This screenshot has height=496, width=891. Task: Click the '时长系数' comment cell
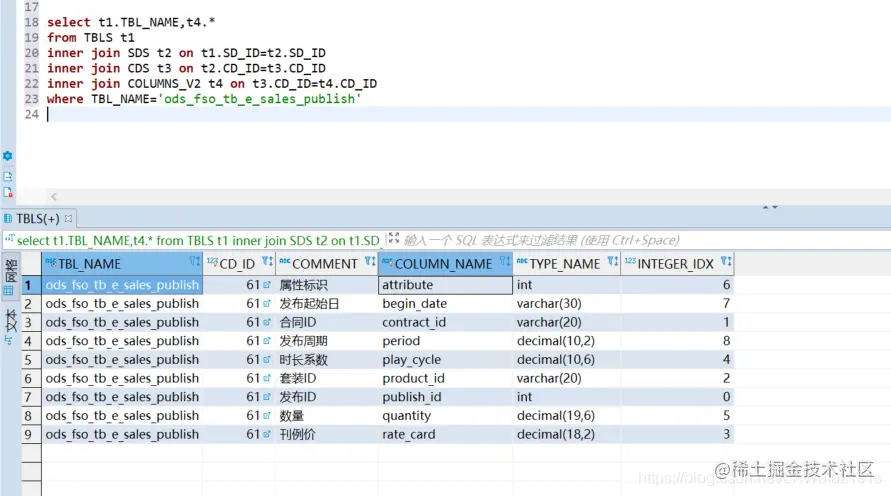[327, 360]
